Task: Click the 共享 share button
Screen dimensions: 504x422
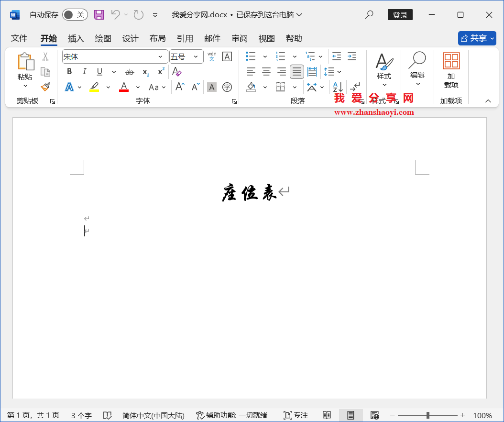Action: (x=477, y=38)
